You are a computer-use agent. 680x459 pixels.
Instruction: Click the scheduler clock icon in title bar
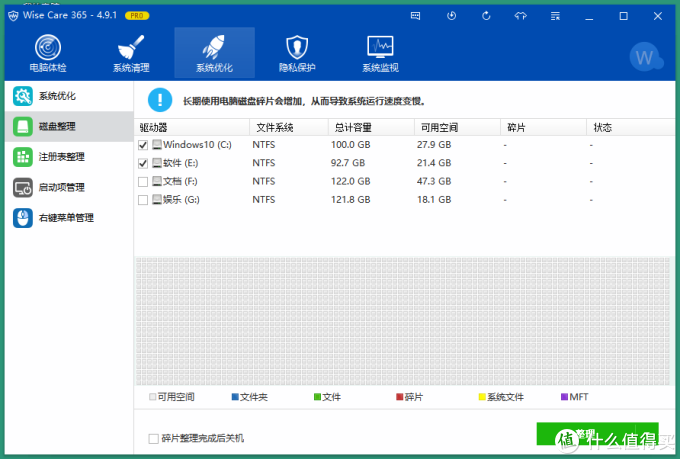[x=451, y=16]
